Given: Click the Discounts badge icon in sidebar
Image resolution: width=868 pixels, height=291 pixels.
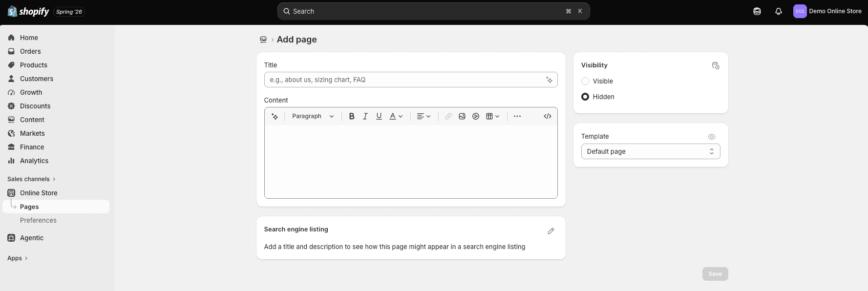Looking at the screenshot, I should point(11,106).
